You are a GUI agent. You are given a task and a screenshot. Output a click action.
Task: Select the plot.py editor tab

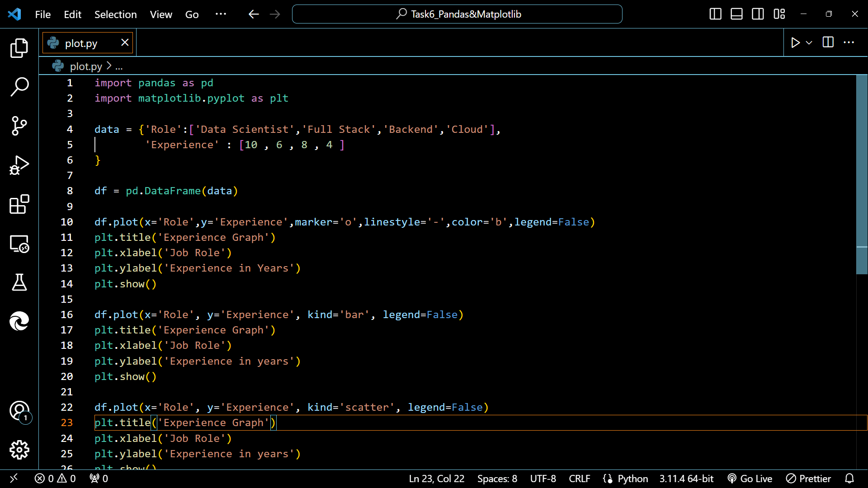tap(81, 43)
